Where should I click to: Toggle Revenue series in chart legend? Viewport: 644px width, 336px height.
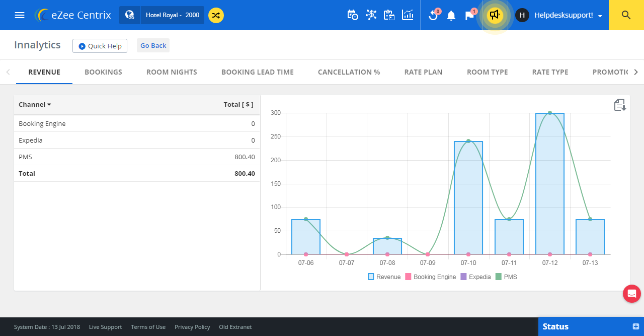click(384, 277)
